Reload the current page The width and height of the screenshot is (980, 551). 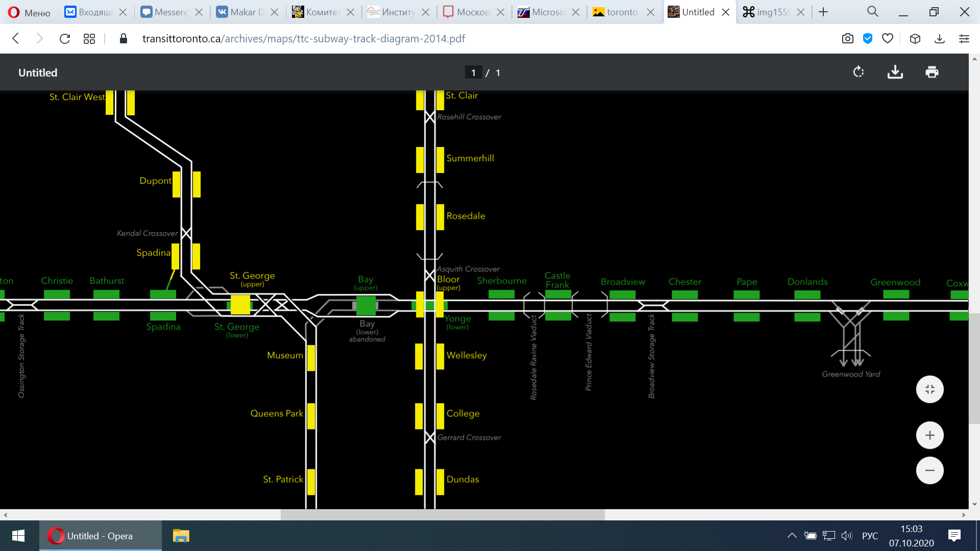pyautogui.click(x=65, y=39)
